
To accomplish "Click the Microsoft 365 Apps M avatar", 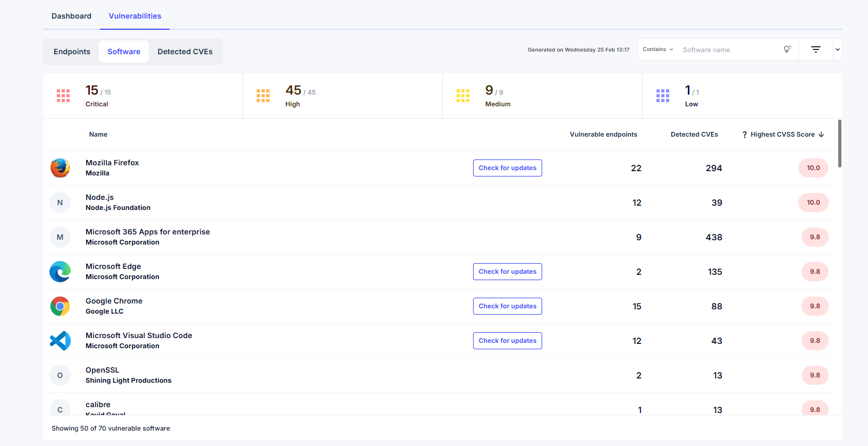I will (x=60, y=237).
